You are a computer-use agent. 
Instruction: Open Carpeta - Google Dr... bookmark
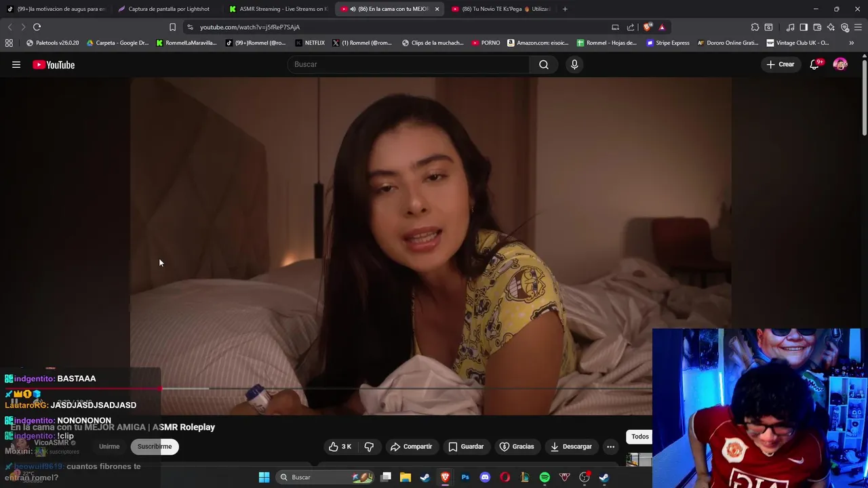tap(117, 43)
